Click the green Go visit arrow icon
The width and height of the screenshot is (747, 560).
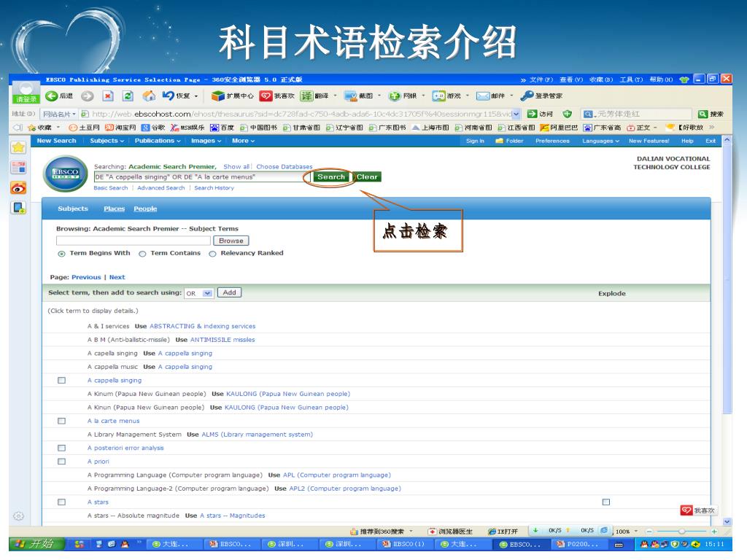pyautogui.click(x=532, y=114)
